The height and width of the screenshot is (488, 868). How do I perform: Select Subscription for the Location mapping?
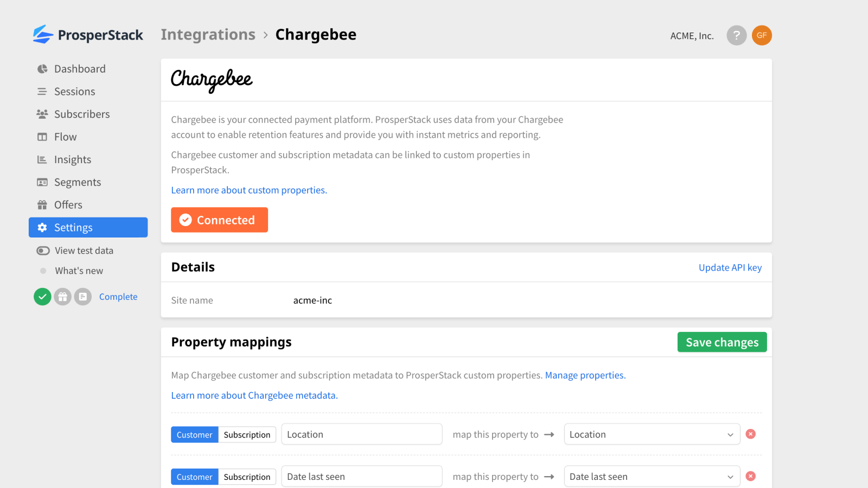247,435
